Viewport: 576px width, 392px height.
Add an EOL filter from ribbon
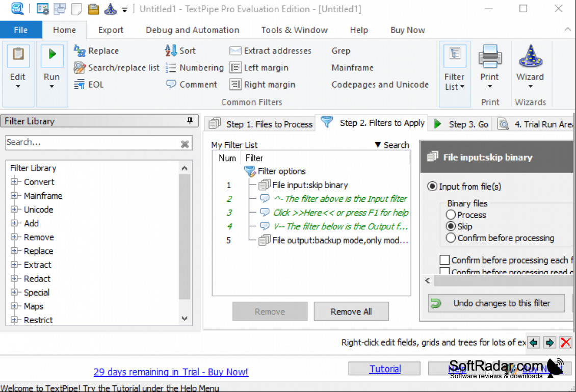coord(89,85)
